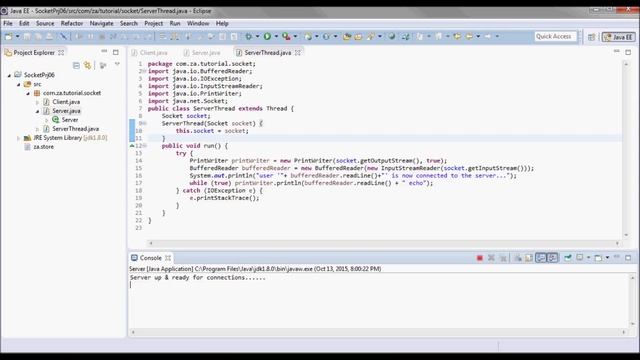
Task: Click the Open Perspective icon beside Java EE
Action: click(591, 37)
